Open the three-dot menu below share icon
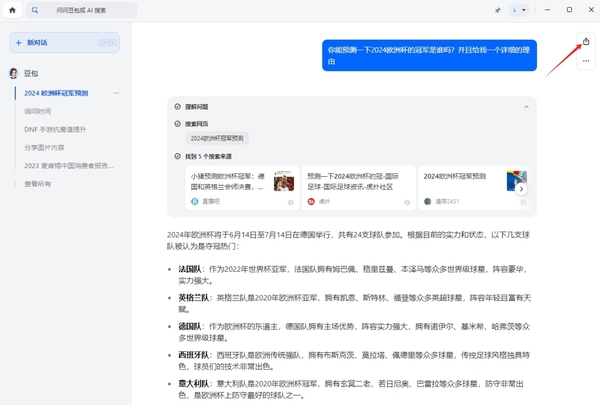This screenshot has width=600, height=405. point(586,62)
